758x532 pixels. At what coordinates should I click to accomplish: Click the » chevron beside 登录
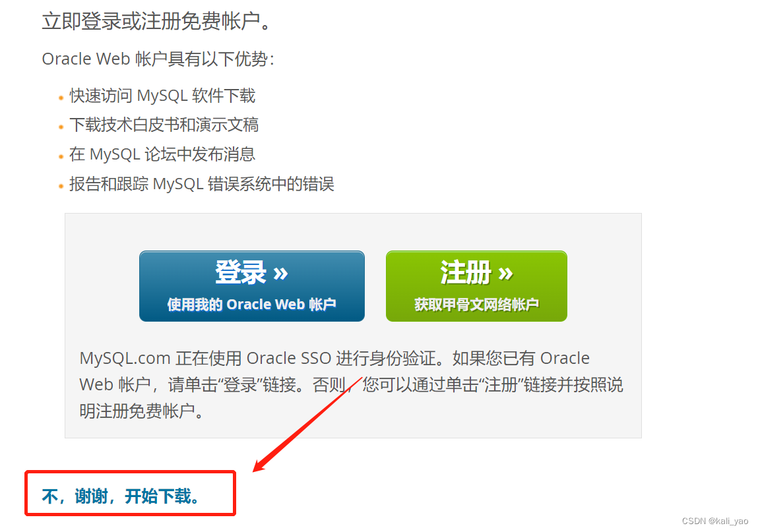click(280, 274)
